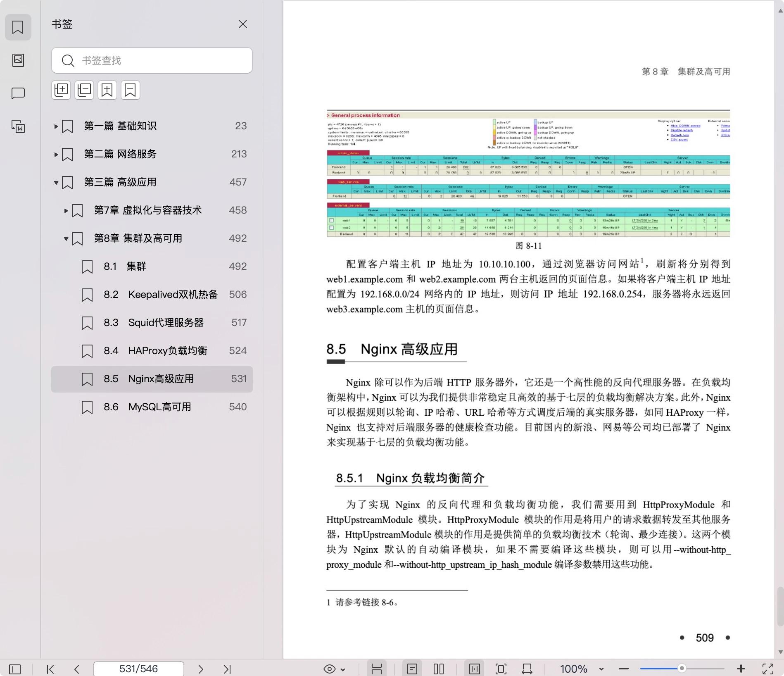Click the scroll up arrow

pyautogui.click(x=780, y=11)
